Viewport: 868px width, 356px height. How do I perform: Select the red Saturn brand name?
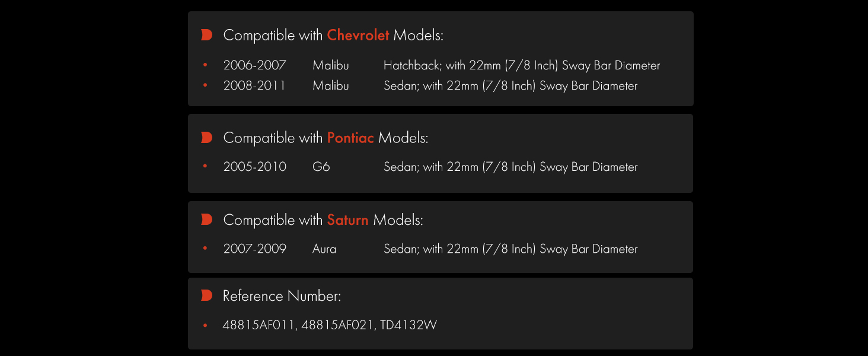347,220
